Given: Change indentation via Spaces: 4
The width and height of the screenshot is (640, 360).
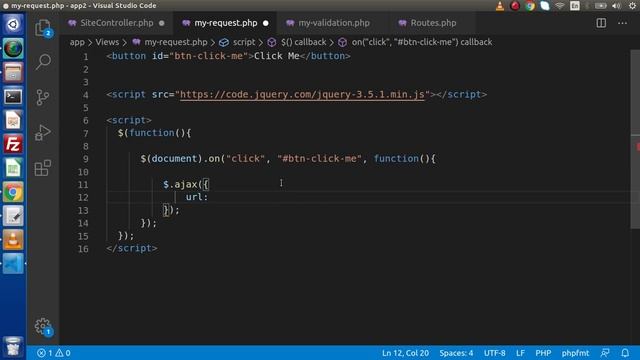Looking at the screenshot, I should 456,353.
